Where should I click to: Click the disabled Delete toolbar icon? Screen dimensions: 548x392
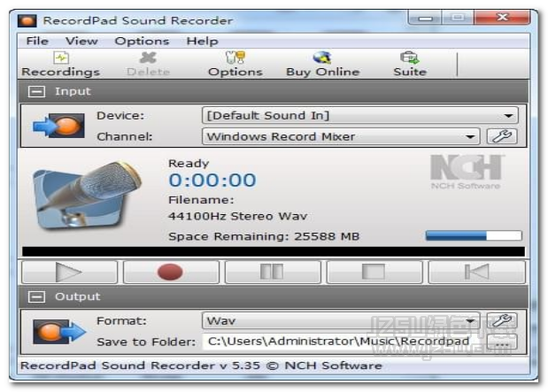coord(148,65)
